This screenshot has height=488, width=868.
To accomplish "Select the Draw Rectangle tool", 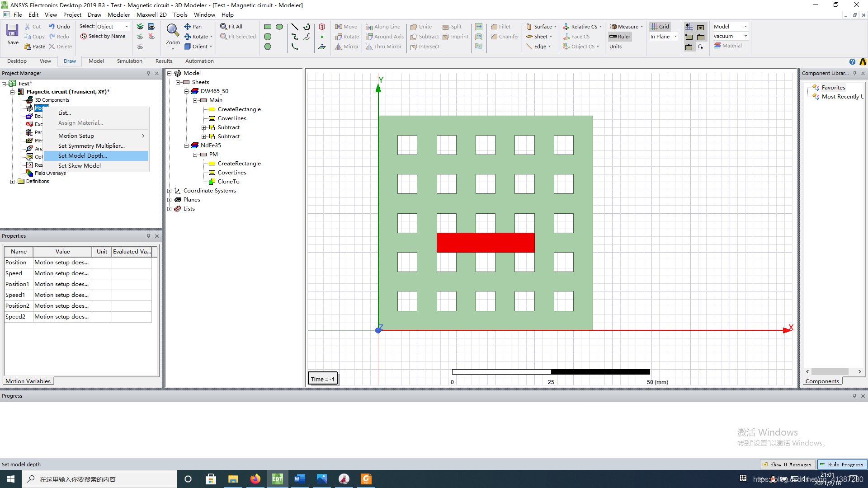I will click(x=268, y=27).
